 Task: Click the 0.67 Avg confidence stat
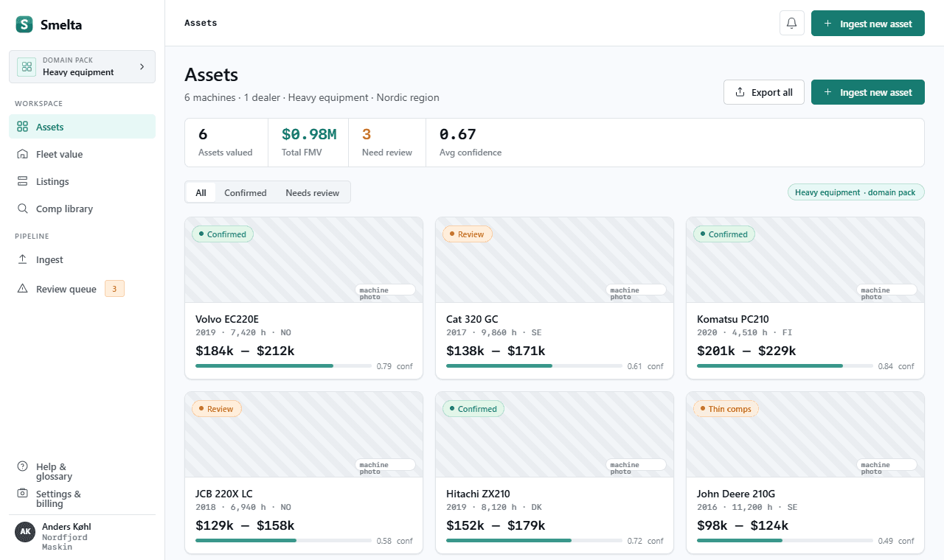(x=471, y=143)
